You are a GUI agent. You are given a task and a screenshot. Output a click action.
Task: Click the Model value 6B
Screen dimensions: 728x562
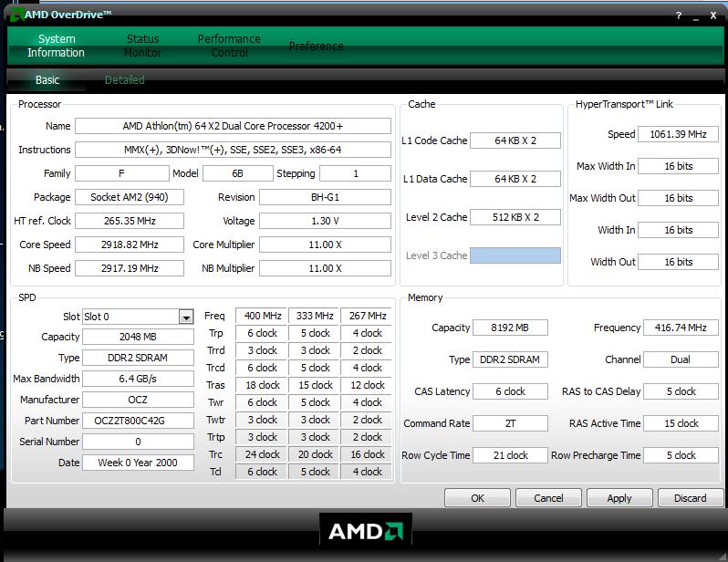238,173
